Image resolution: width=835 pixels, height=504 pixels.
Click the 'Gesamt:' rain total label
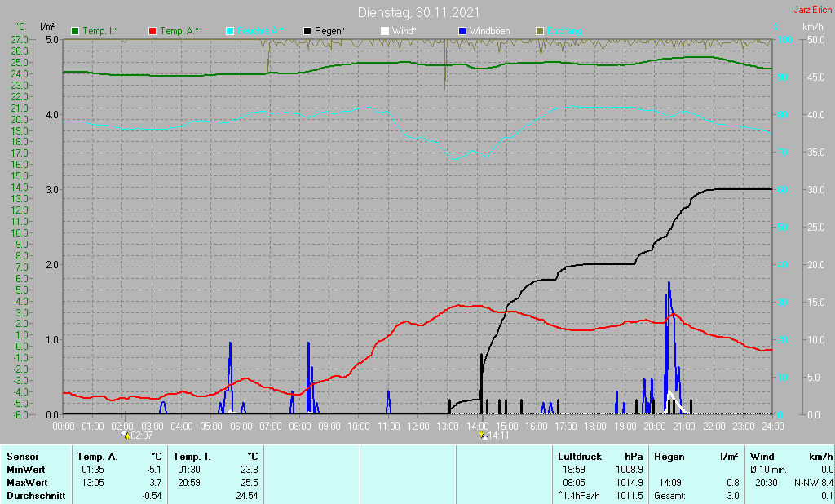[670, 496]
